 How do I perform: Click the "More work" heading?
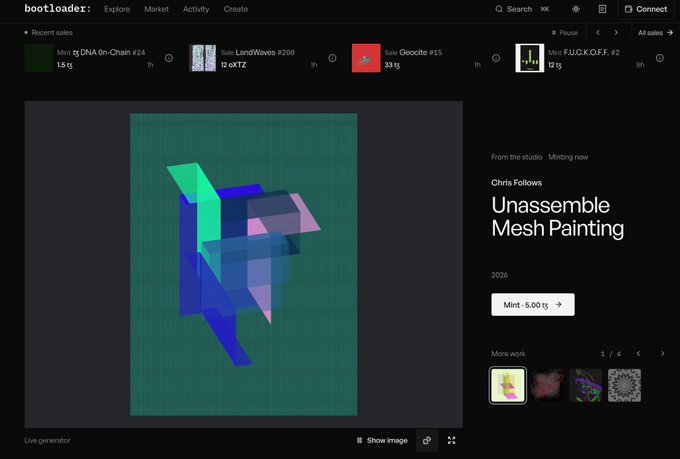pos(508,354)
